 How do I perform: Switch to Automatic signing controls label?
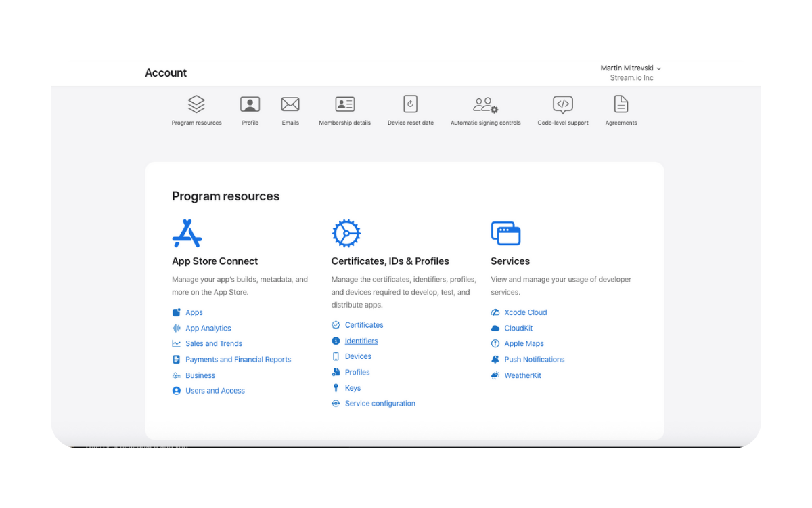tap(486, 123)
